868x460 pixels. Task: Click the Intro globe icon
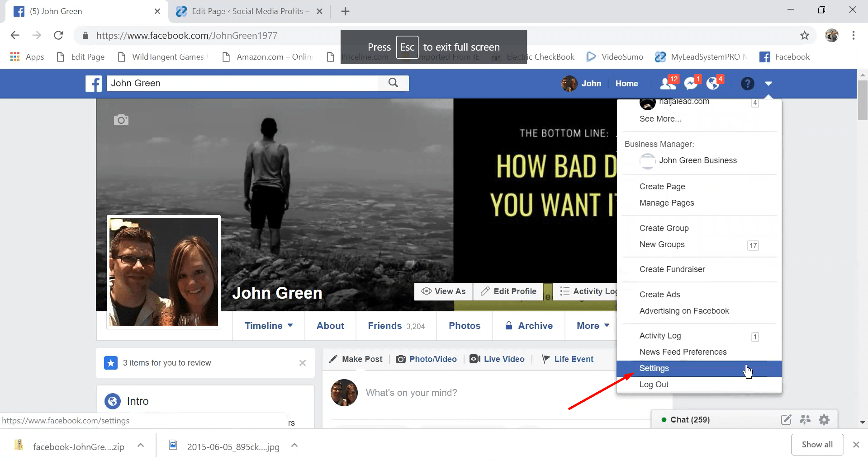(113, 401)
